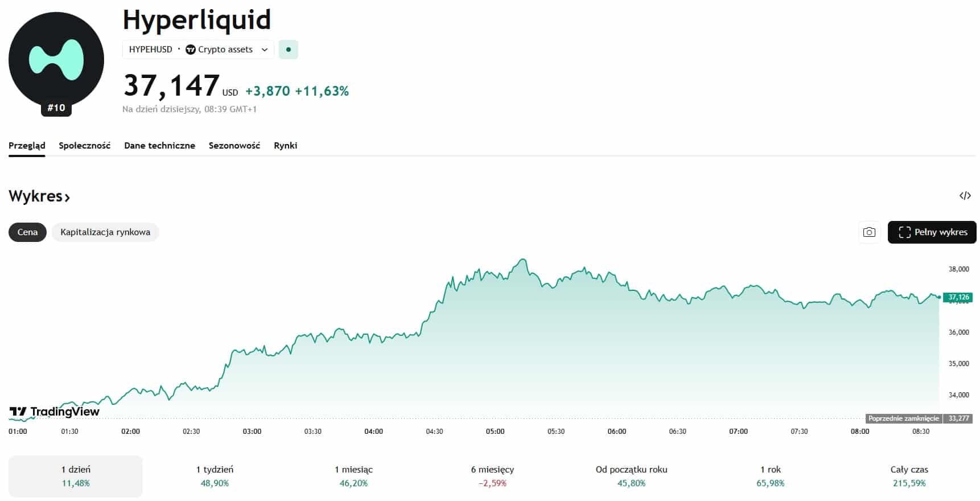Switch chart to Cena view
Image resolution: width=980 pixels, height=501 pixels.
[x=27, y=232]
